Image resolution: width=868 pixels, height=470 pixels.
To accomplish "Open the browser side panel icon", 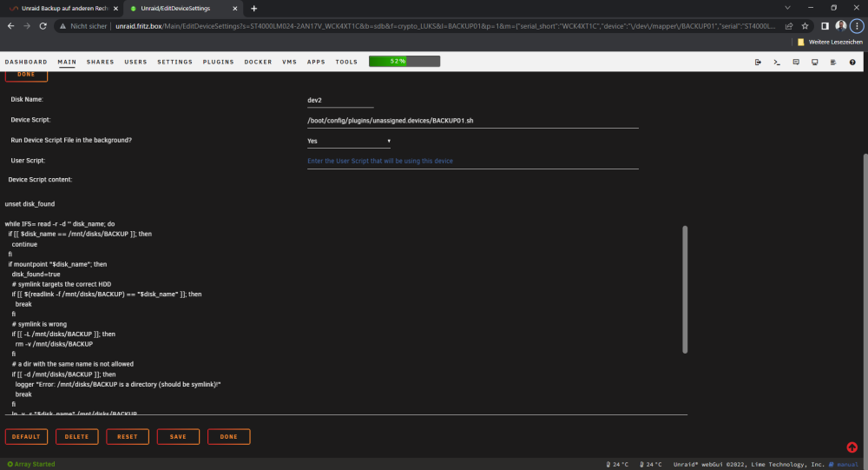I will (825, 26).
